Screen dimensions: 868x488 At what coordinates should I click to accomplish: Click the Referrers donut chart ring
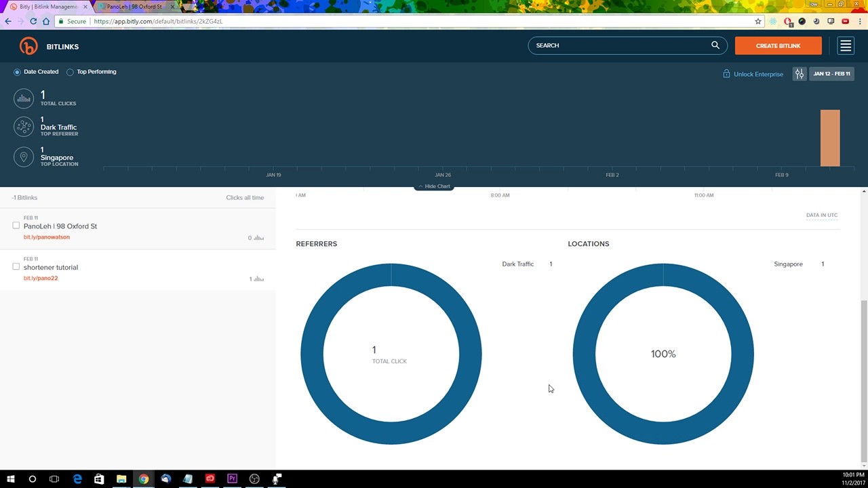tap(312, 354)
